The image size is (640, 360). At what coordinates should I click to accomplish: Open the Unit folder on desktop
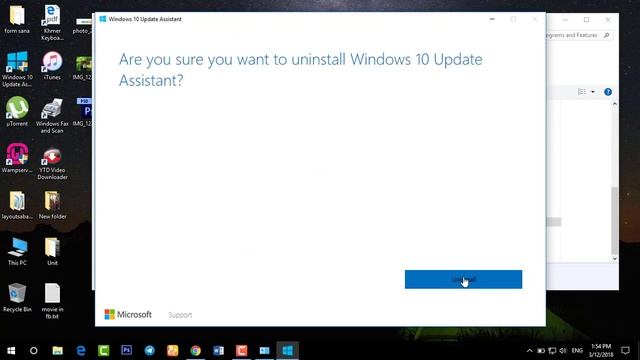pyautogui.click(x=52, y=251)
